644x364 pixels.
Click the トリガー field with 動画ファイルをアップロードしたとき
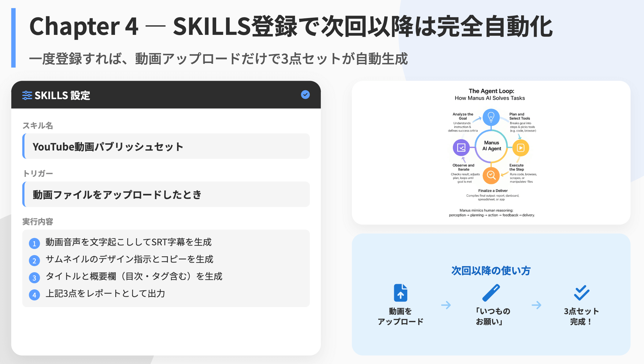(x=166, y=195)
